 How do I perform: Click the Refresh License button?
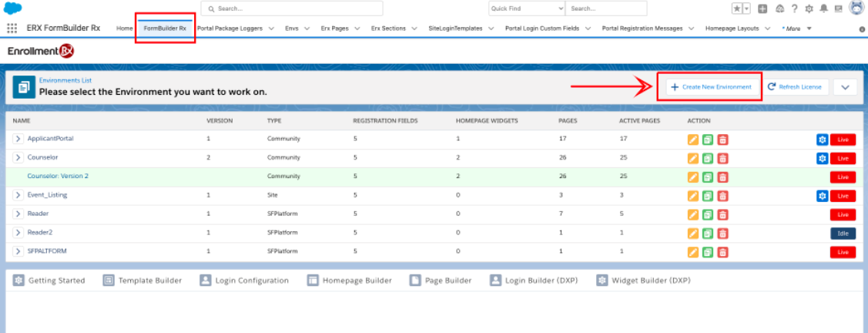(x=796, y=87)
